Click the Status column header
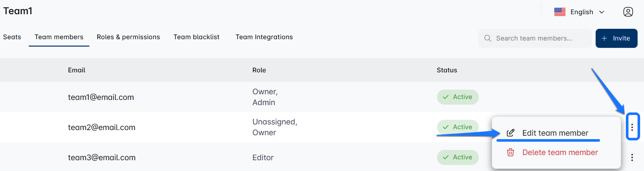Screen dimensions: 644x171 447,70
